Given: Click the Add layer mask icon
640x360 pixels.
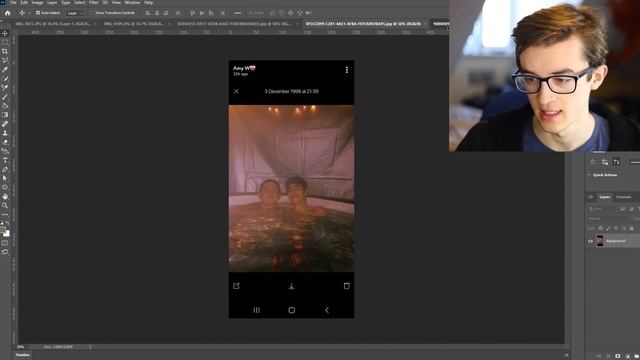Looking at the screenshot, I should [618, 356].
